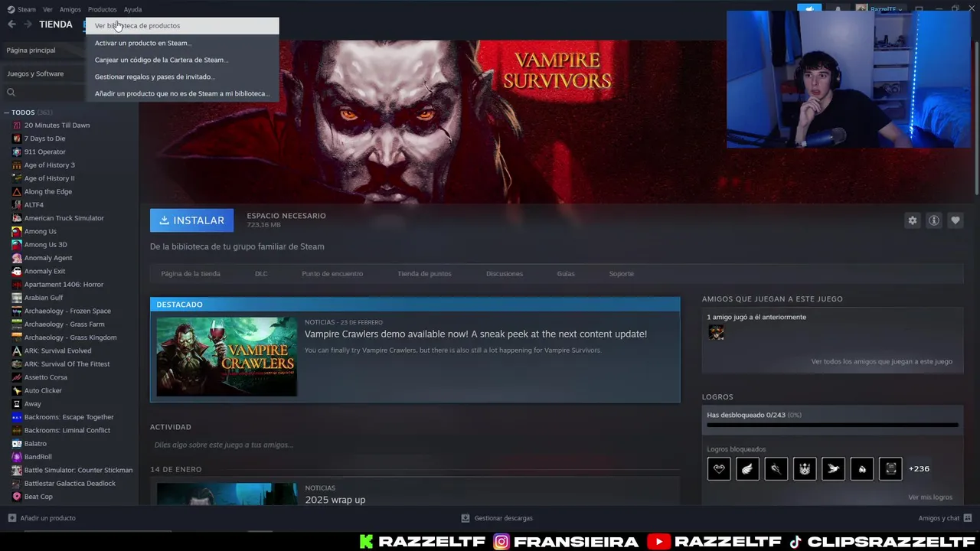
Task: Click the achievements progress bar
Action: tap(832, 425)
